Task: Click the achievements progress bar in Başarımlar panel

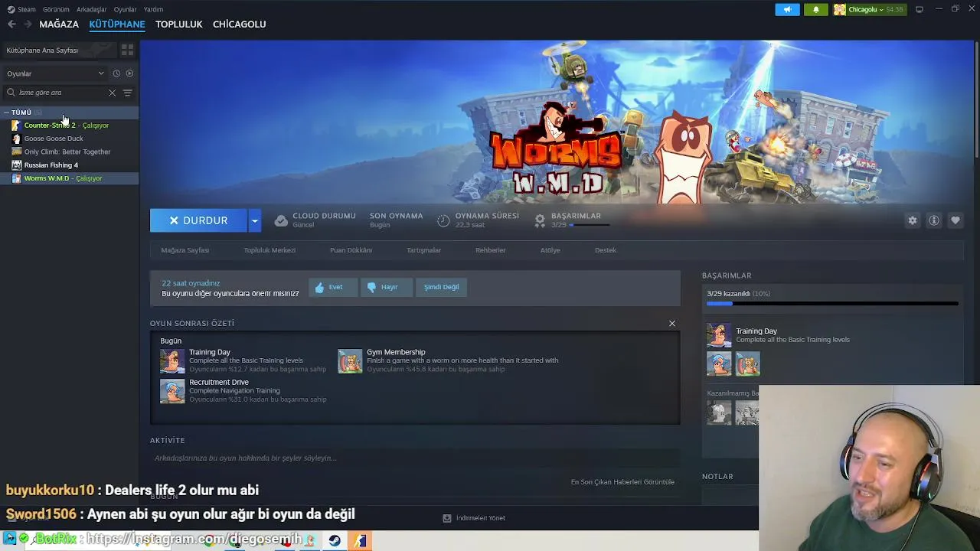Action: tap(832, 304)
